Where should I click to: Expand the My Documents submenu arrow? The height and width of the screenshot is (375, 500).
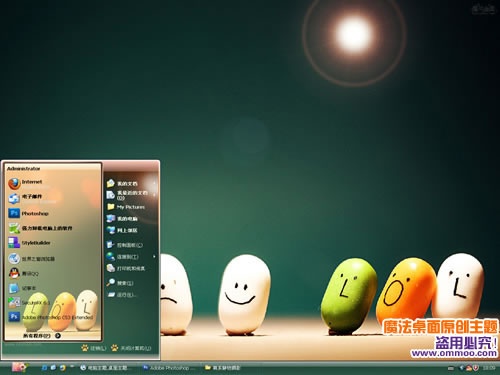click(x=154, y=183)
